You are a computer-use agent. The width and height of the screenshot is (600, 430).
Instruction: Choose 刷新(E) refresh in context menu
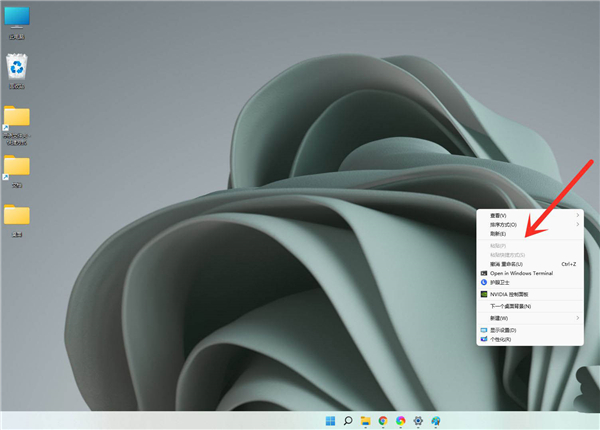[x=498, y=234]
